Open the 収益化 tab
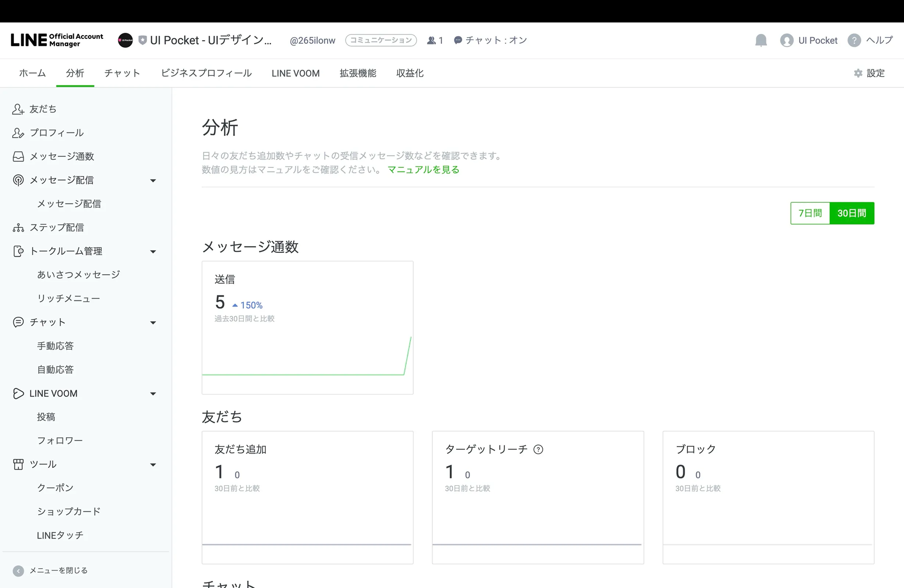The height and width of the screenshot is (588, 904). coord(410,73)
